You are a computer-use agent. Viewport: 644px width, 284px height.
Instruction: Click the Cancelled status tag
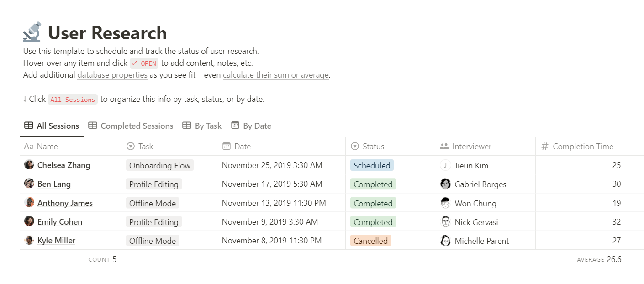point(370,241)
